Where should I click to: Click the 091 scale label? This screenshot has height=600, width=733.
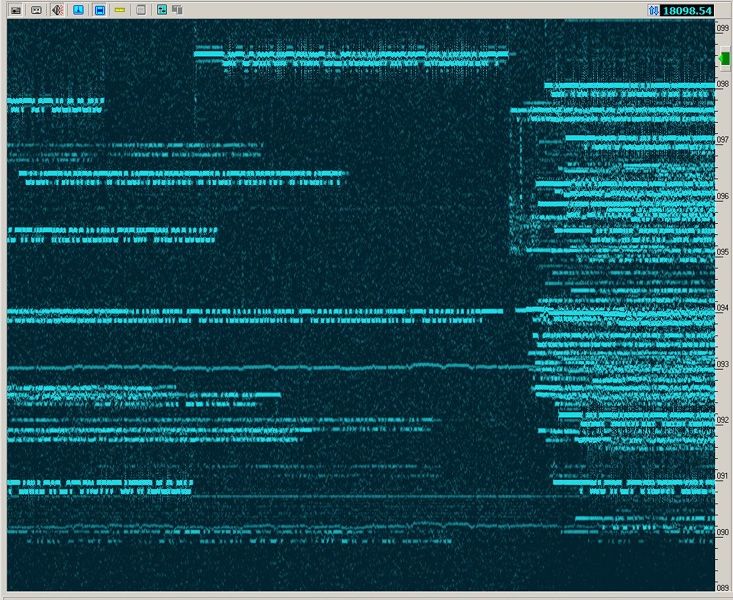coord(723,476)
